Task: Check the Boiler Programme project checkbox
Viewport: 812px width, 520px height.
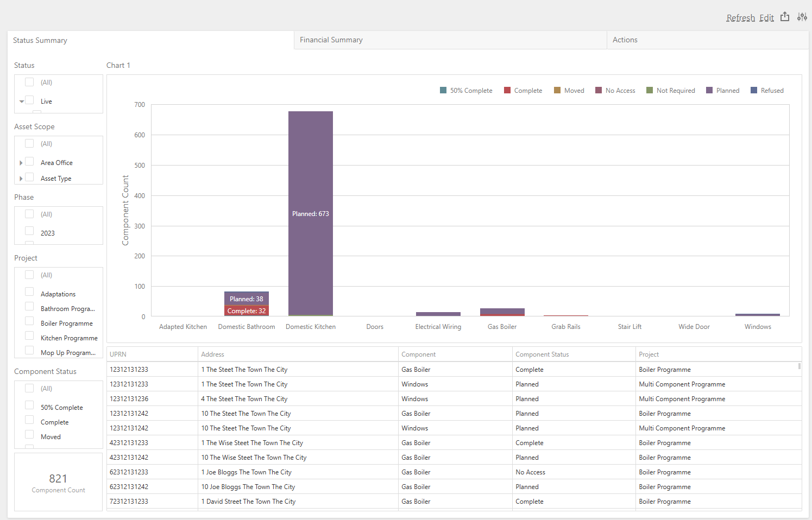Action: (x=29, y=321)
